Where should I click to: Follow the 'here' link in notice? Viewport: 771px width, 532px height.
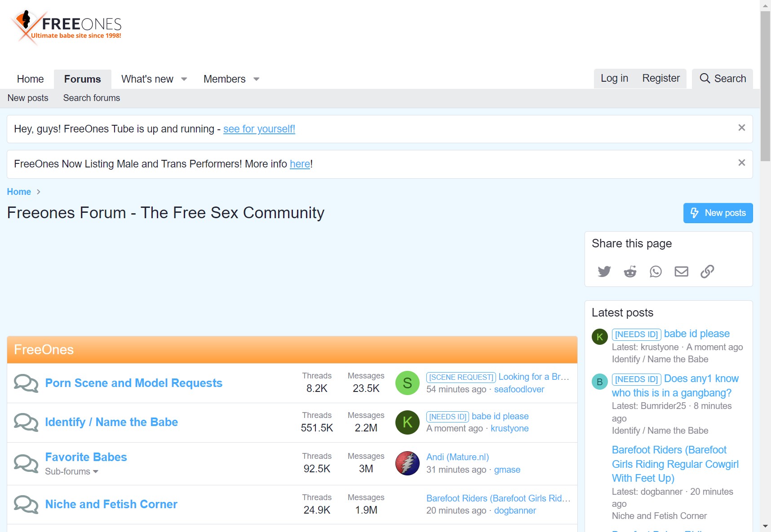tap(300, 164)
